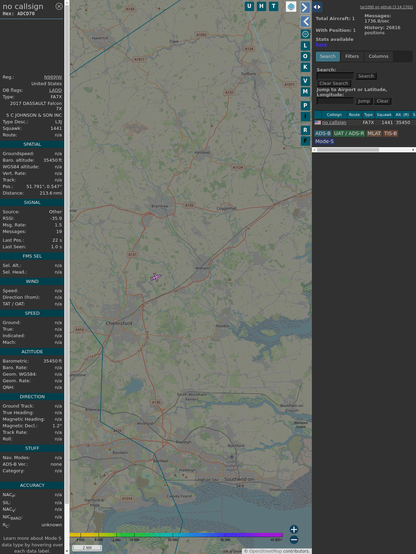Click the FA7X type cell in table

(368, 123)
